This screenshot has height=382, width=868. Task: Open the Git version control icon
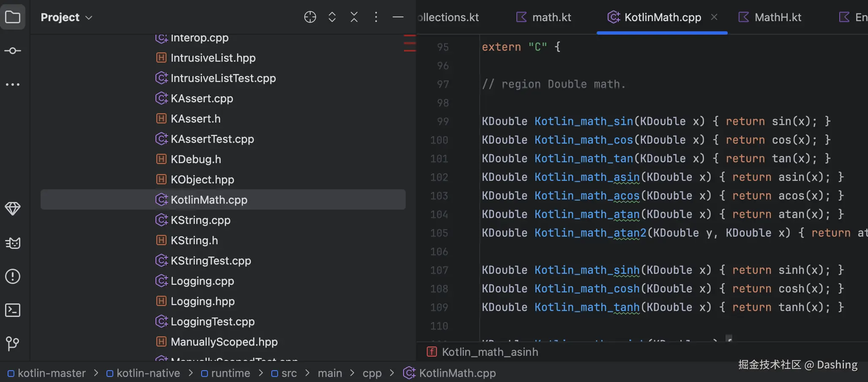pos(13,344)
